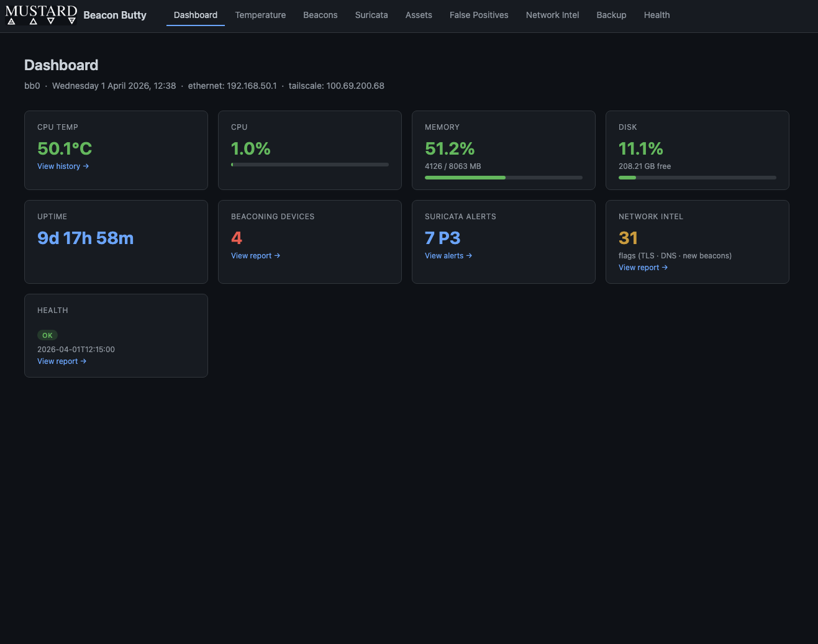This screenshot has width=818, height=644.
Task: Open the Network Intel tab
Action: pyautogui.click(x=552, y=15)
